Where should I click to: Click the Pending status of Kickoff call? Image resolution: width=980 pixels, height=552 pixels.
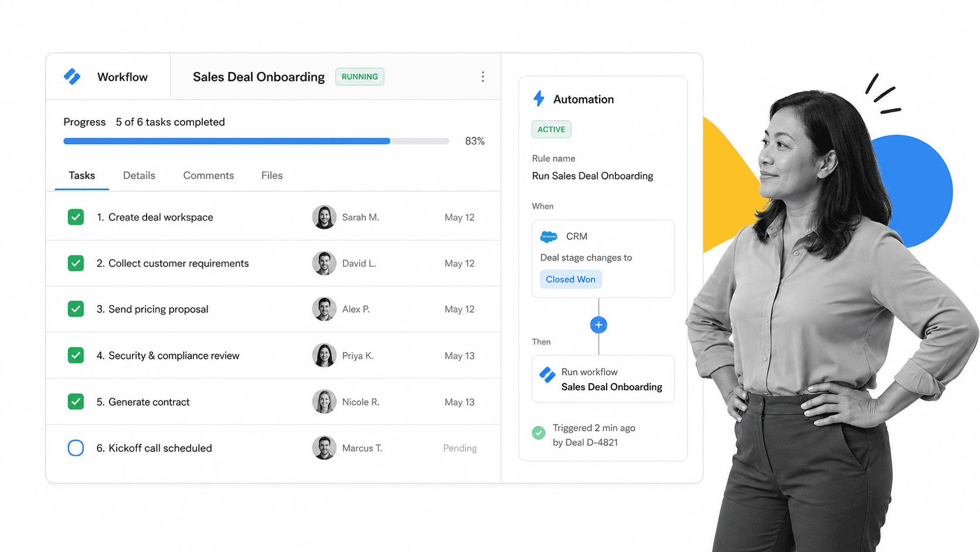[x=460, y=448]
